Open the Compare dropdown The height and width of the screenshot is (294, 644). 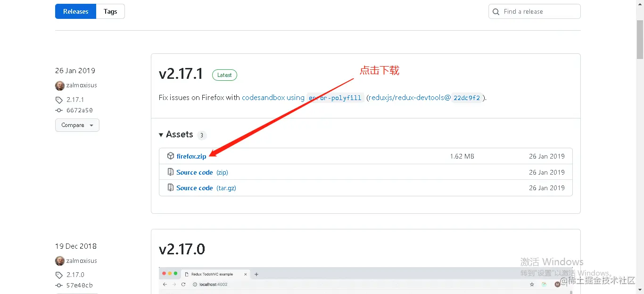[x=77, y=125]
